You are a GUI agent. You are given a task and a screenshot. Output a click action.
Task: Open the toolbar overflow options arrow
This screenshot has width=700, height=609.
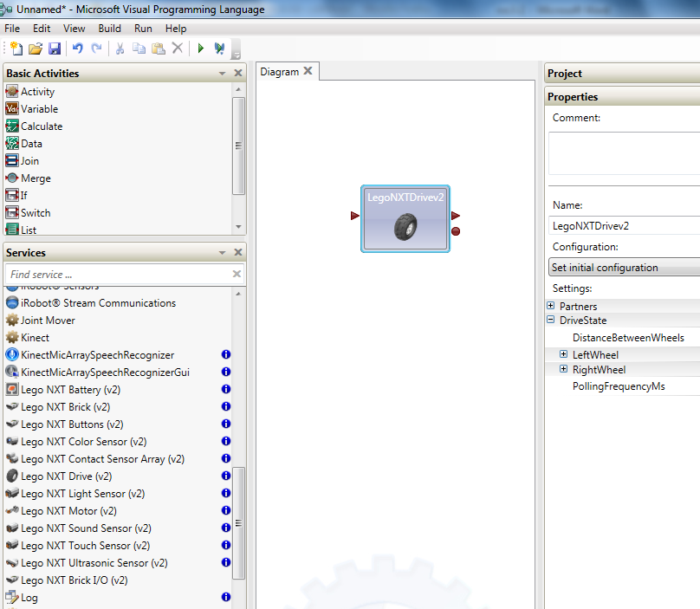coord(237,54)
